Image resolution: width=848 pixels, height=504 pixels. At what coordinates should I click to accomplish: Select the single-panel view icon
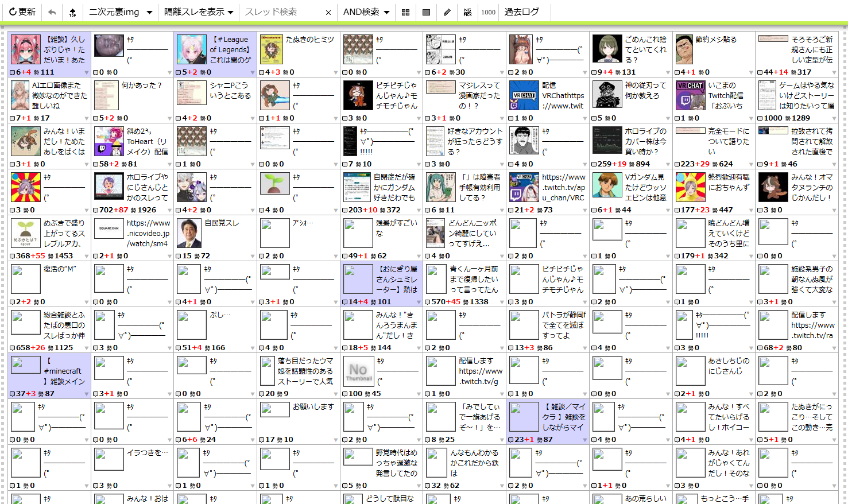(426, 12)
